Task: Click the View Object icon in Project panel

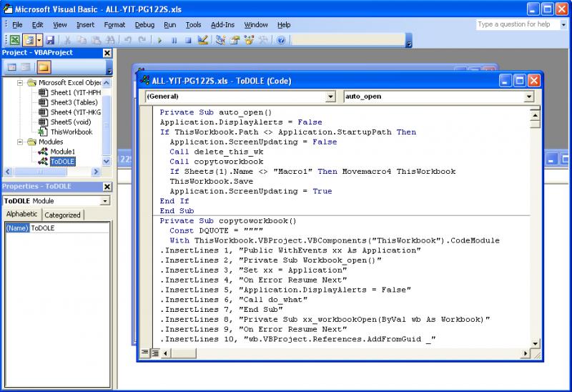Action: pyautogui.click(x=26, y=67)
